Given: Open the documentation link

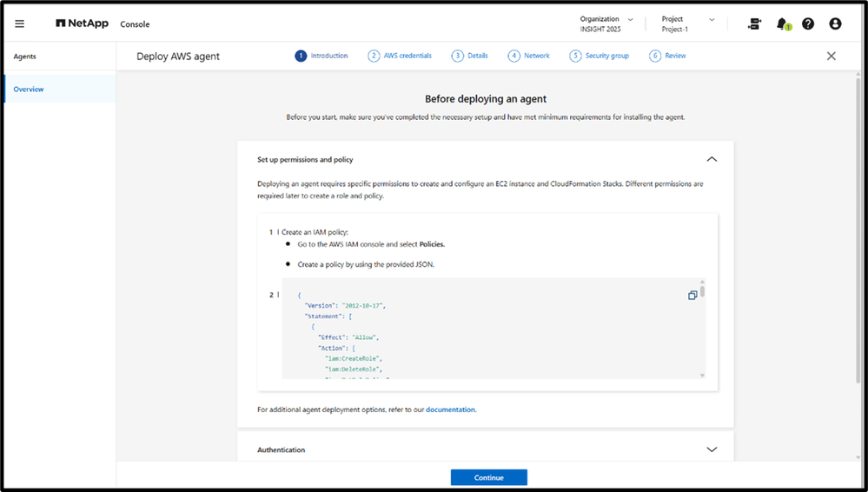Looking at the screenshot, I should click(x=450, y=409).
